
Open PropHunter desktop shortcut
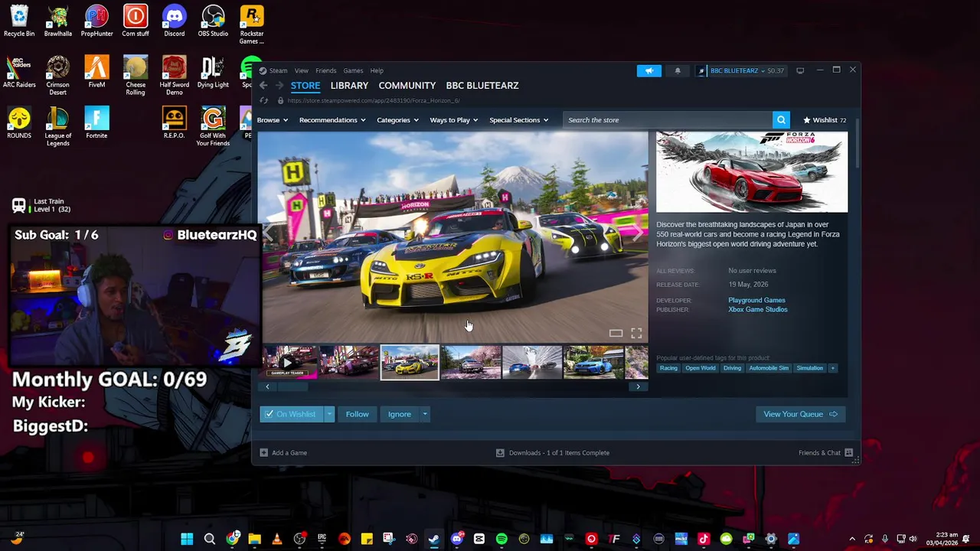point(96,21)
